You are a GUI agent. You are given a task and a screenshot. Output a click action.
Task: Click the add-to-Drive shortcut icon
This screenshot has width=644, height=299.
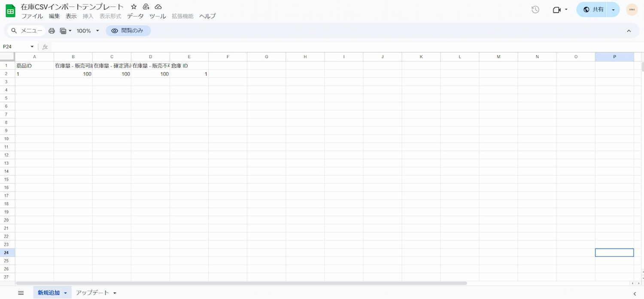pos(146,7)
